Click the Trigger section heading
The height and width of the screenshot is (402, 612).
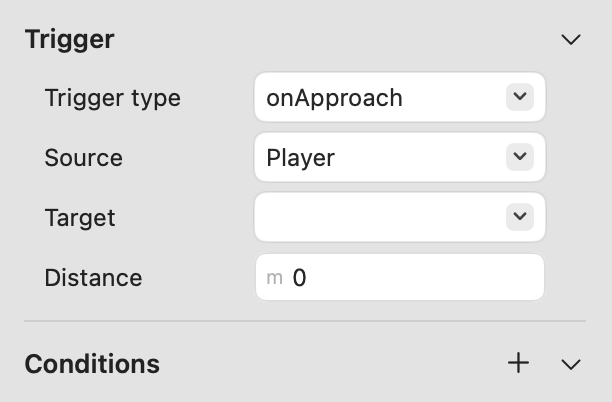pos(69,40)
